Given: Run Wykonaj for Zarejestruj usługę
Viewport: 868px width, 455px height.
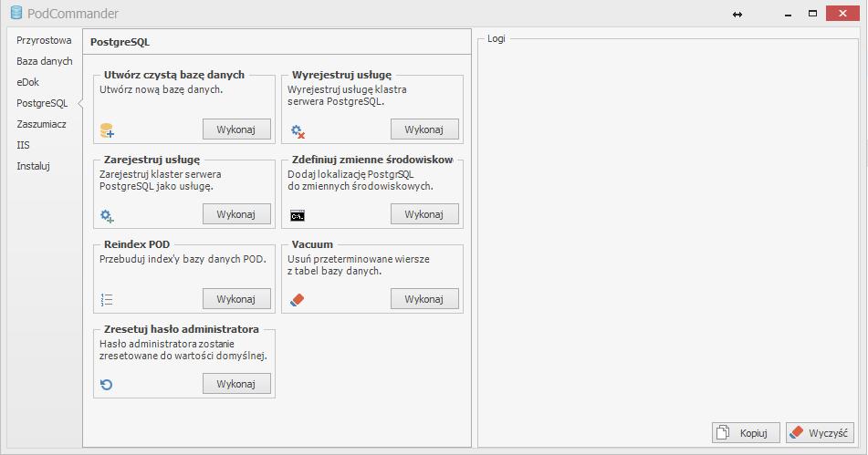Looking at the screenshot, I should click(x=236, y=214).
